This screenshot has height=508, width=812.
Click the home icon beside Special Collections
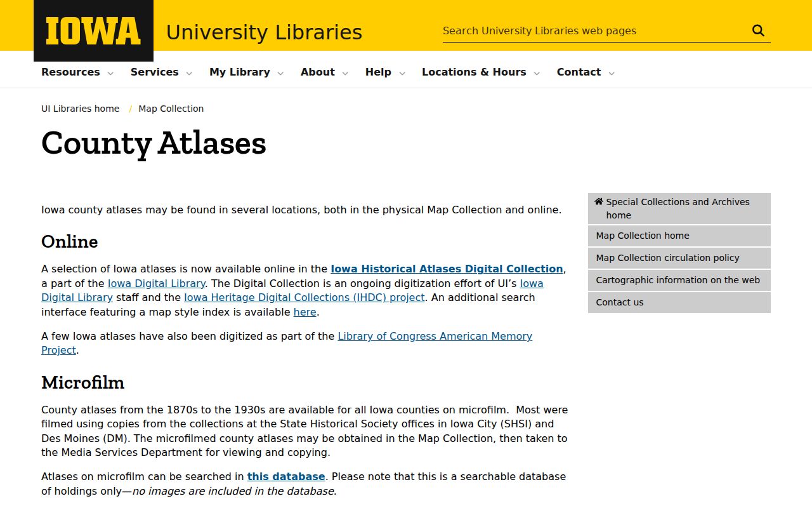[x=598, y=201]
